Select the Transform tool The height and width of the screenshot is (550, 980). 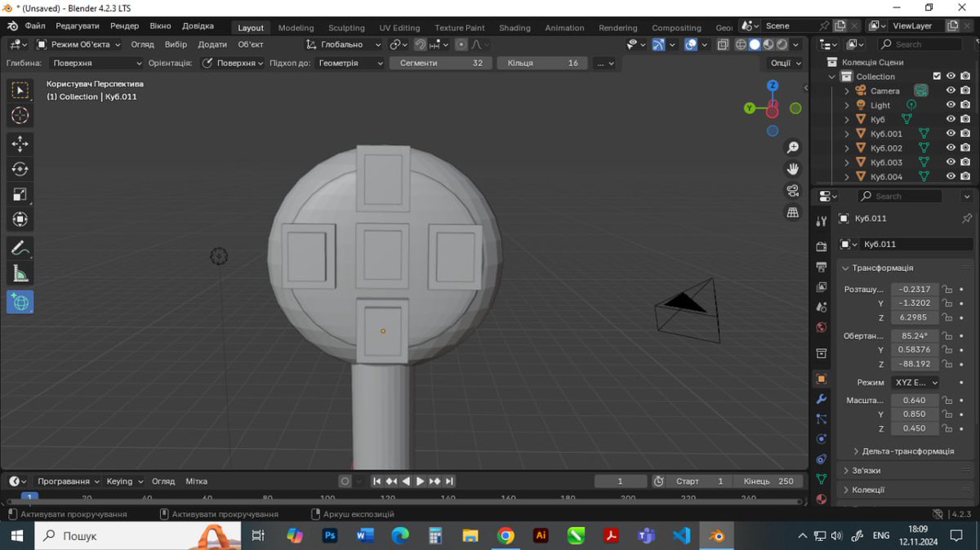point(20,220)
